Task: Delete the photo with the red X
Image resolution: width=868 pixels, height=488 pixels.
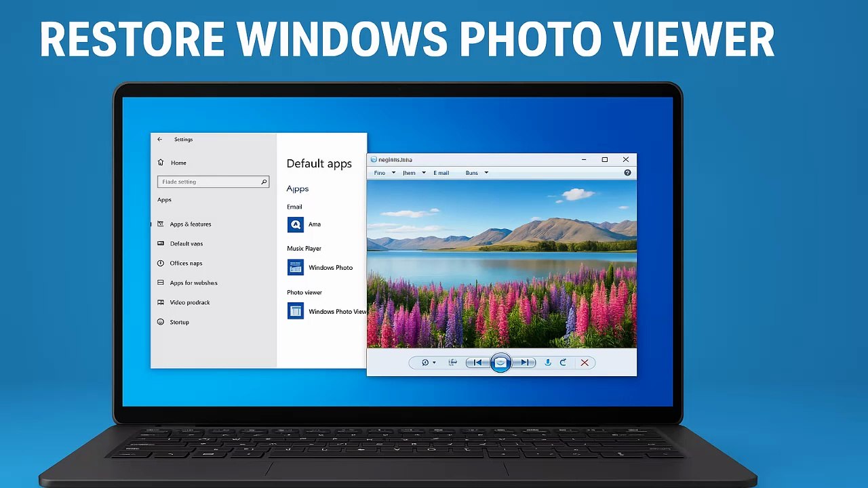Action: pyautogui.click(x=585, y=363)
